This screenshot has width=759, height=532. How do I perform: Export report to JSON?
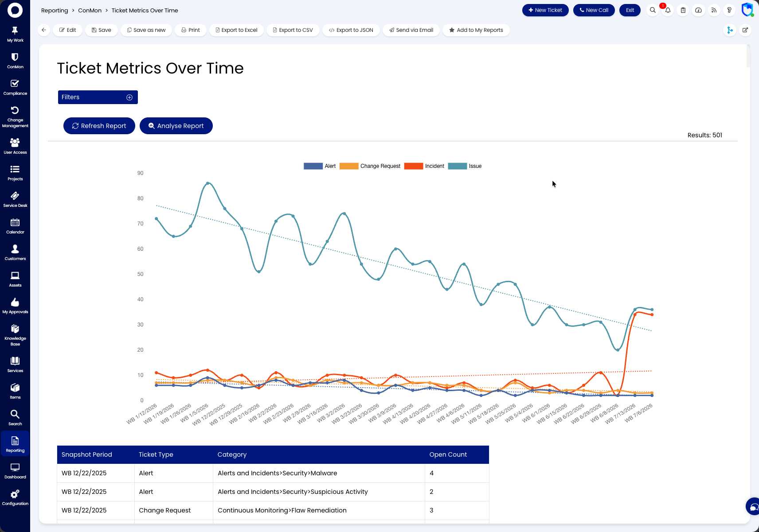tap(351, 30)
